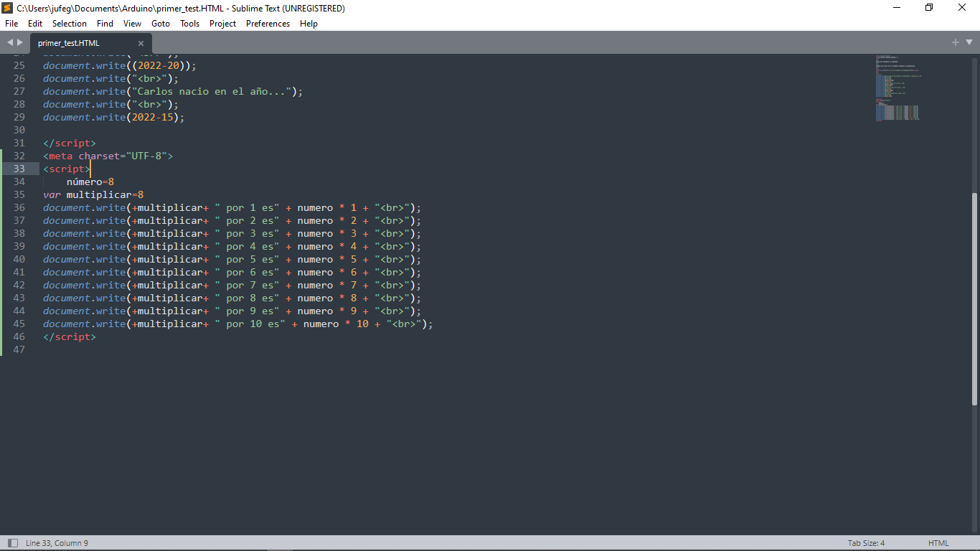Click the vertical scrollbar handle

[974, 298]
